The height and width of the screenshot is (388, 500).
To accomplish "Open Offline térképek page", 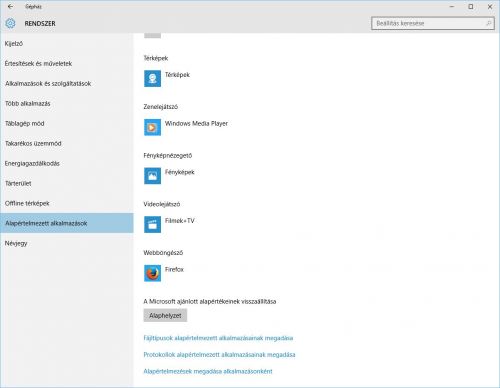I will pyautogui.click(x=67, y=203).
